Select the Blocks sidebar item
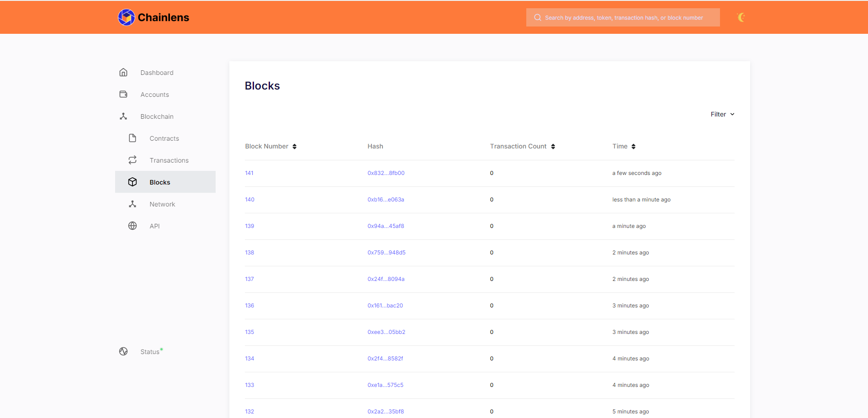 [165, 182]
